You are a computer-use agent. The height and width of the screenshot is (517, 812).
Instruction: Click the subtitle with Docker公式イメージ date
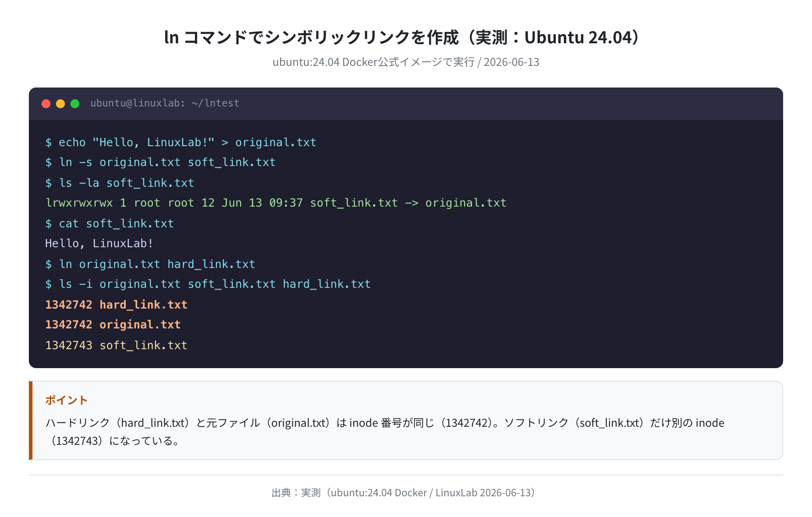[x=406, y=62]
